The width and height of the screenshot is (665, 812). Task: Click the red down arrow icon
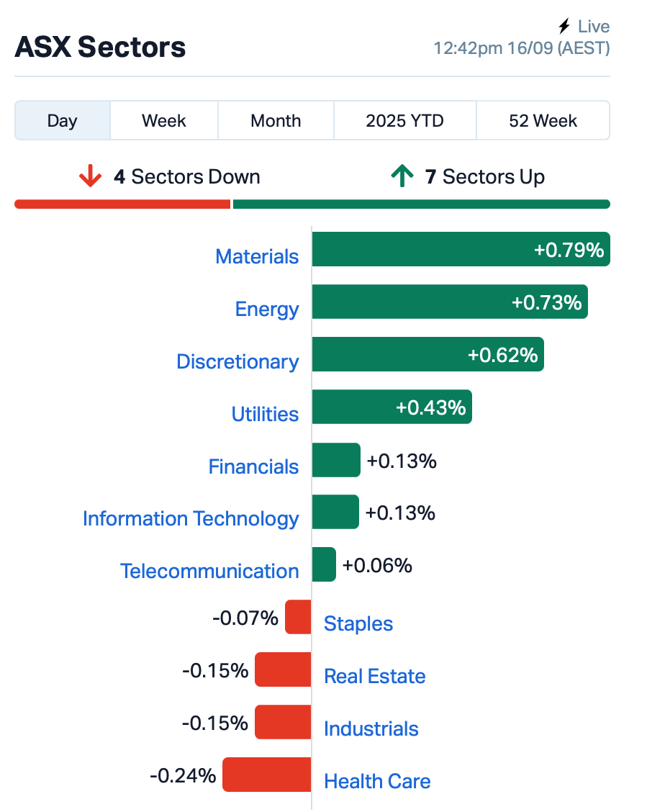click(x=90, y=176)
